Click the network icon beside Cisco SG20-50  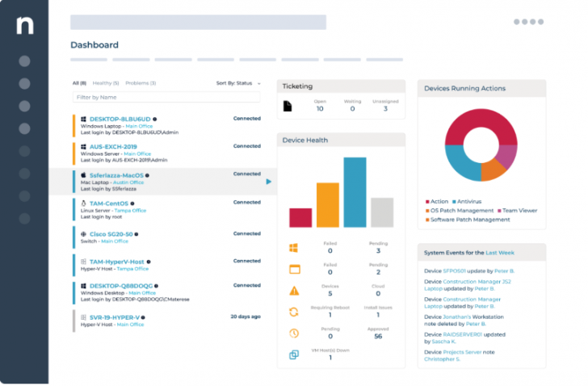pos(83,234)
